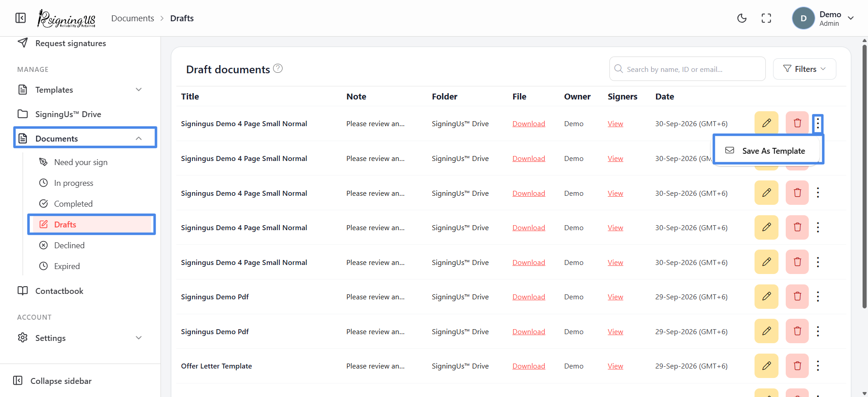Focus the search by name, ID or email field
The width and height of the screenshot is (868, 397).
pyautogui.click(x=687, y=69)
